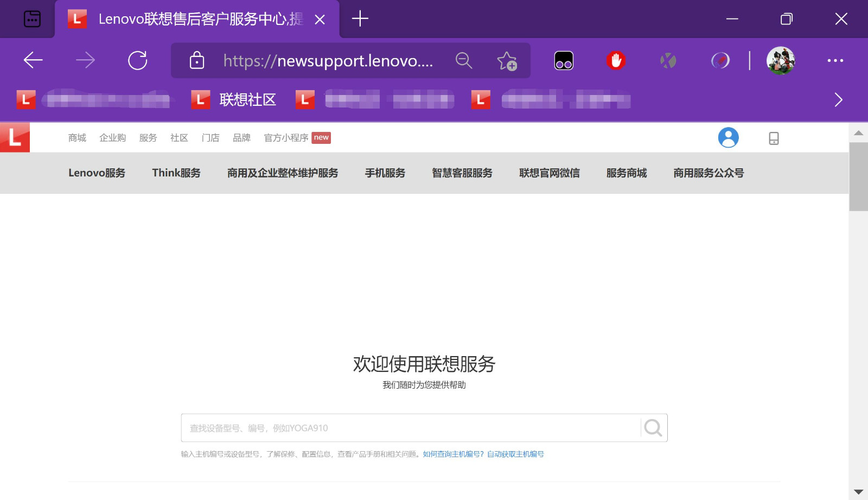Minimize the browser window

coord(732,19)
